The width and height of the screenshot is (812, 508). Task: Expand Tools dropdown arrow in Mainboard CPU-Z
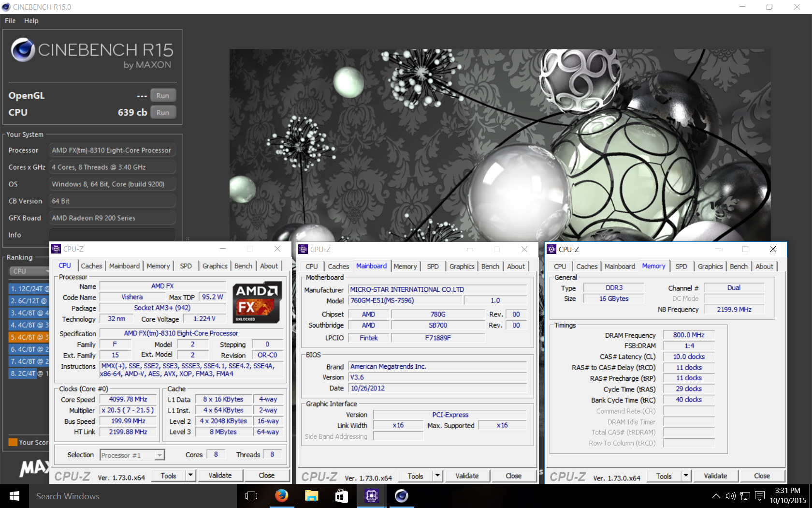click(x=437, y=476)
